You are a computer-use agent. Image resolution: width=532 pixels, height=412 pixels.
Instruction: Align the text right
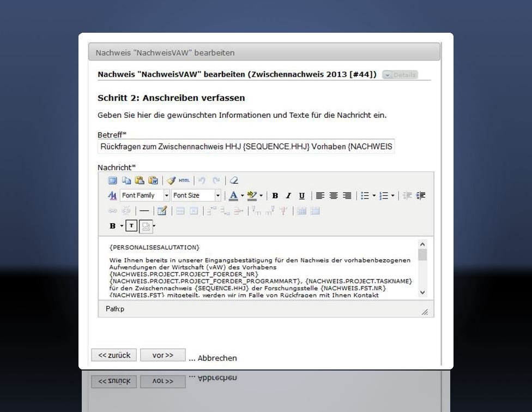point(347,196)
